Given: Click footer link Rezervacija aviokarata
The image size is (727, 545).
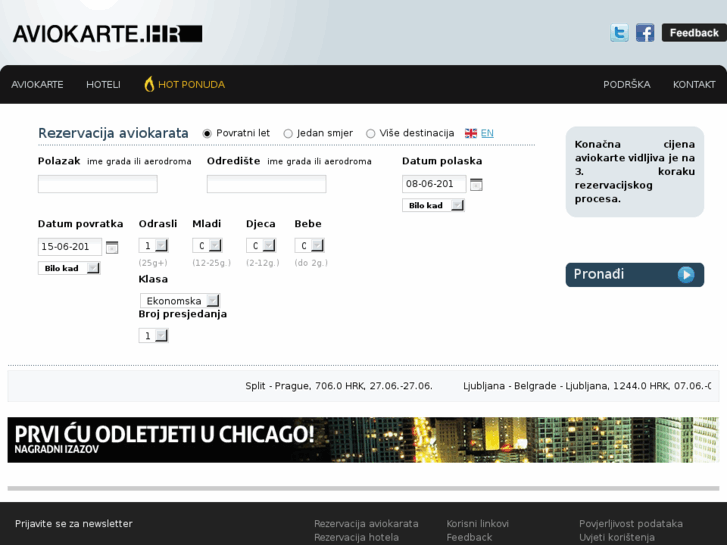Looking at the screenshot, I should [366, 524].
